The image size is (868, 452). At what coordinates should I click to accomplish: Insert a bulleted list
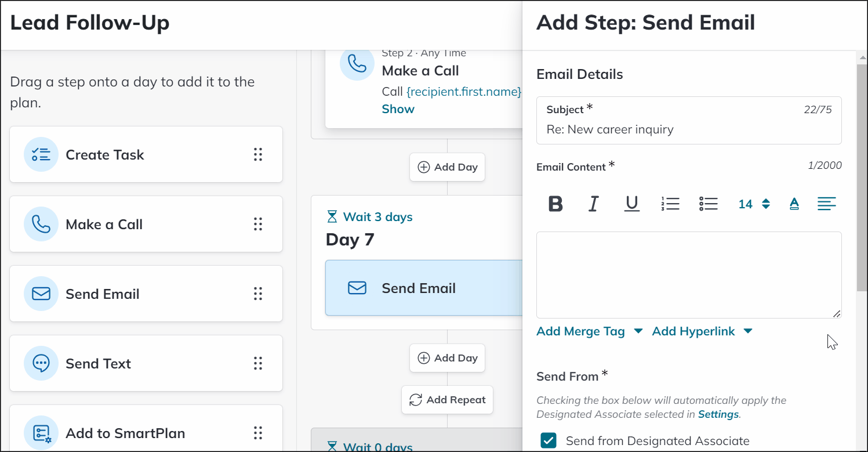point(708,204)
